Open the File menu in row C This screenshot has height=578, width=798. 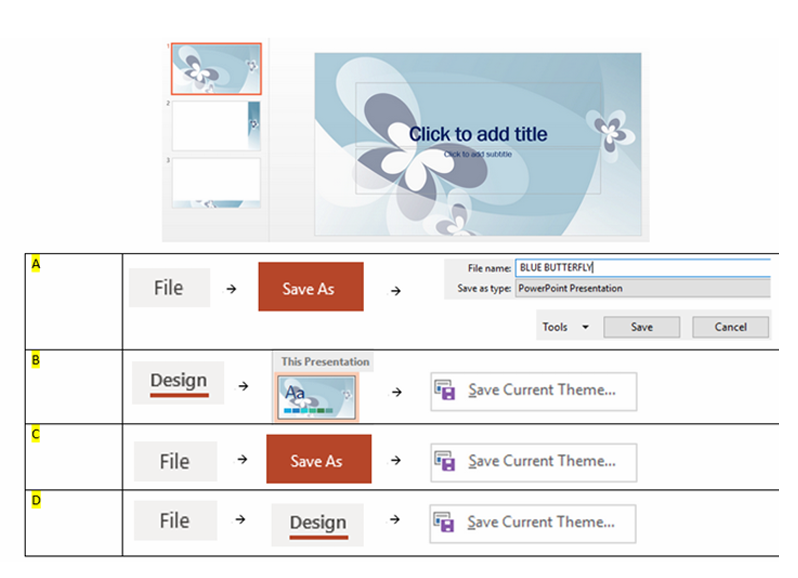(x=175, y=461)
